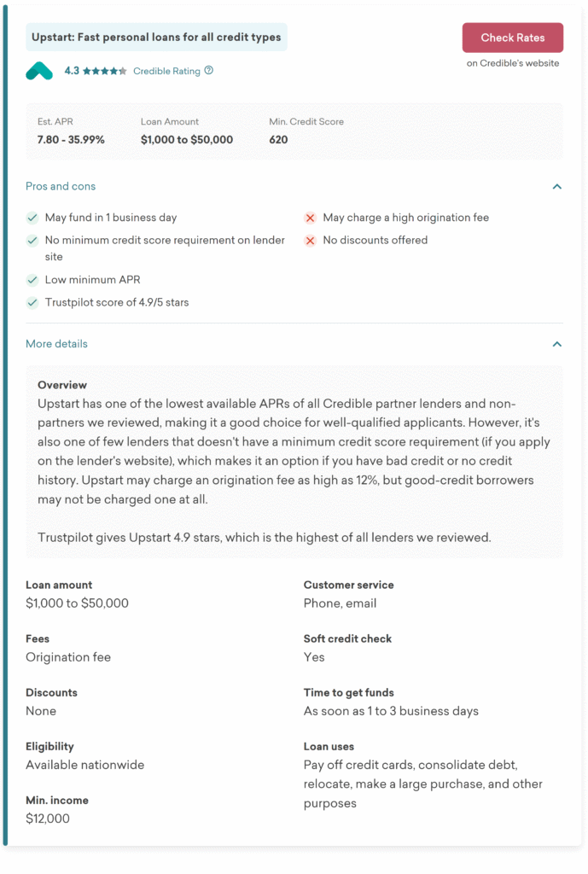Click the Est. APR value 7.80 - 35.99%

(71, 139)
